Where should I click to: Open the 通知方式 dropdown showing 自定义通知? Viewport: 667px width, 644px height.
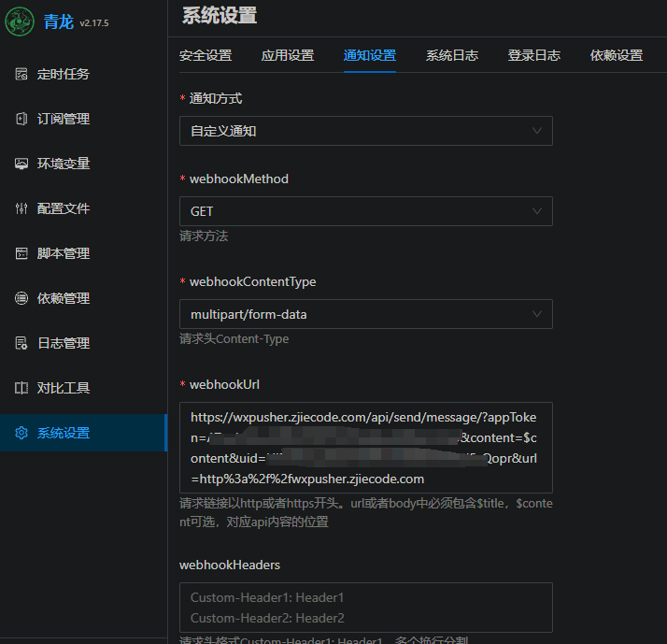pyautogui.click(x=366, y=131)
